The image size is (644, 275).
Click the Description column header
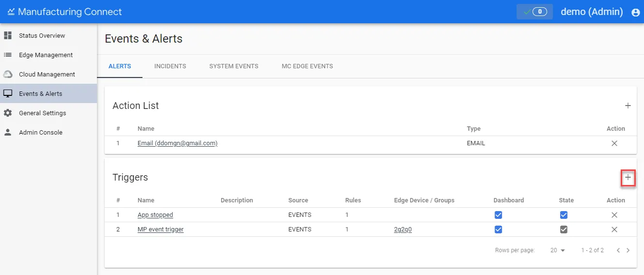pos(237,200)
